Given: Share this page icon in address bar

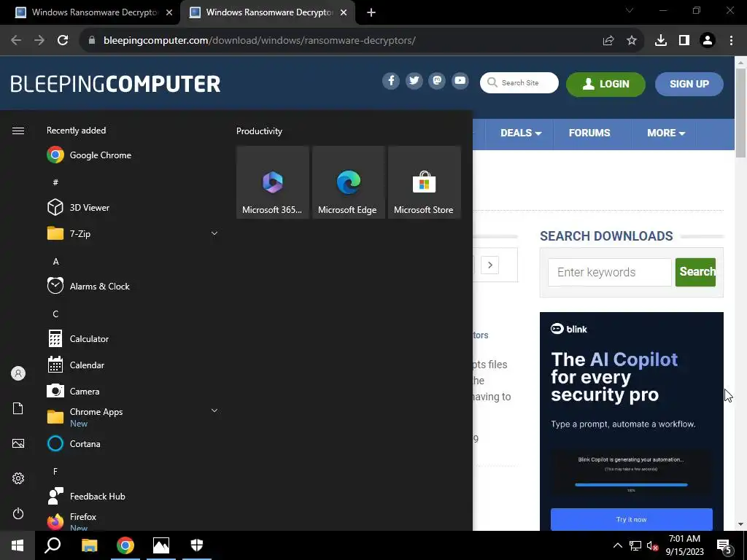Looking at the screenshot, I should pyautogui.click(x=608, y=41).
